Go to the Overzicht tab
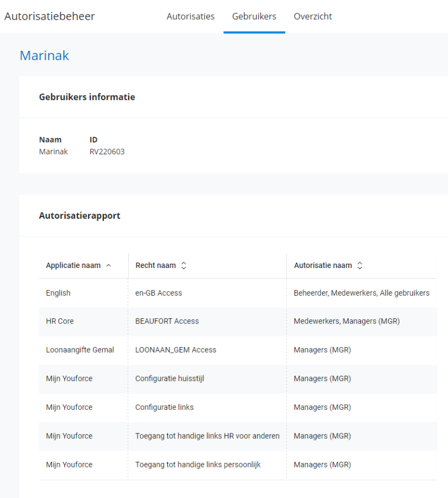 point(312,16)
